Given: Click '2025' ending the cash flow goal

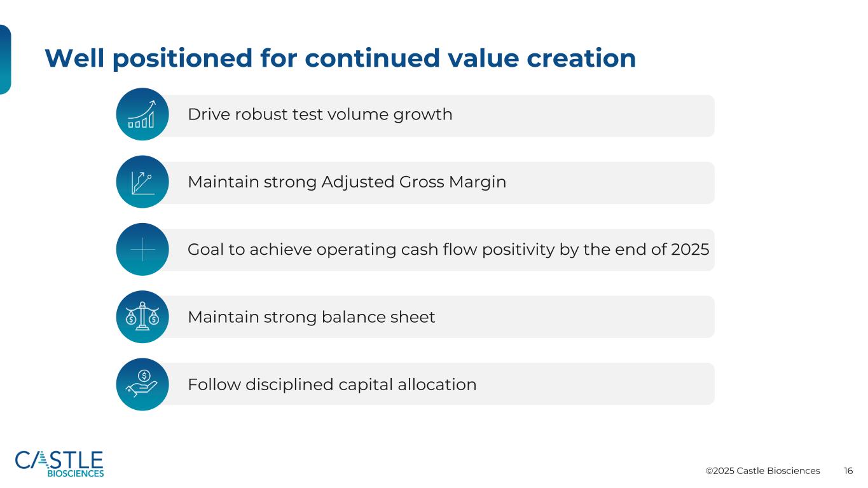Looking at the screenshot, I should 690,250.
